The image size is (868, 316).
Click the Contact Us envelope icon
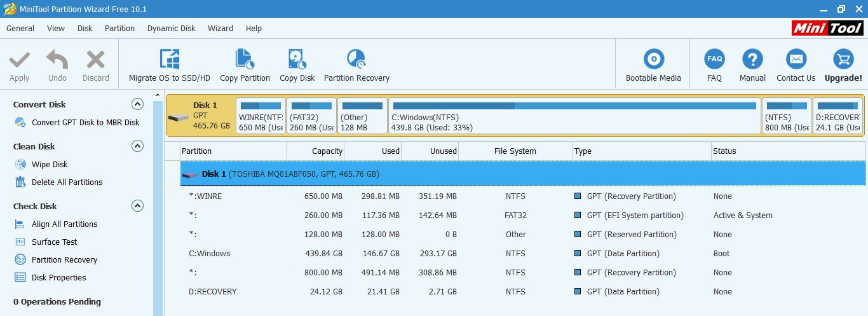tap(796, 59)
